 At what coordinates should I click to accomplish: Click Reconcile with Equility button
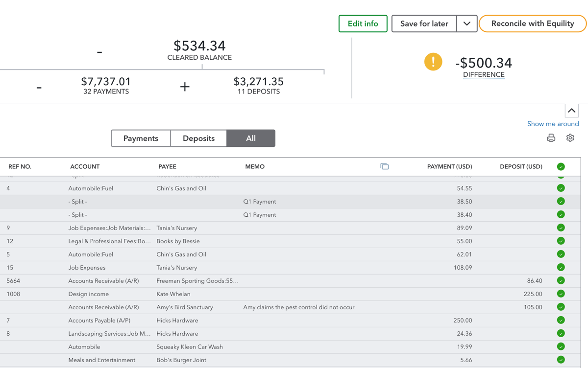pos(532,23)
